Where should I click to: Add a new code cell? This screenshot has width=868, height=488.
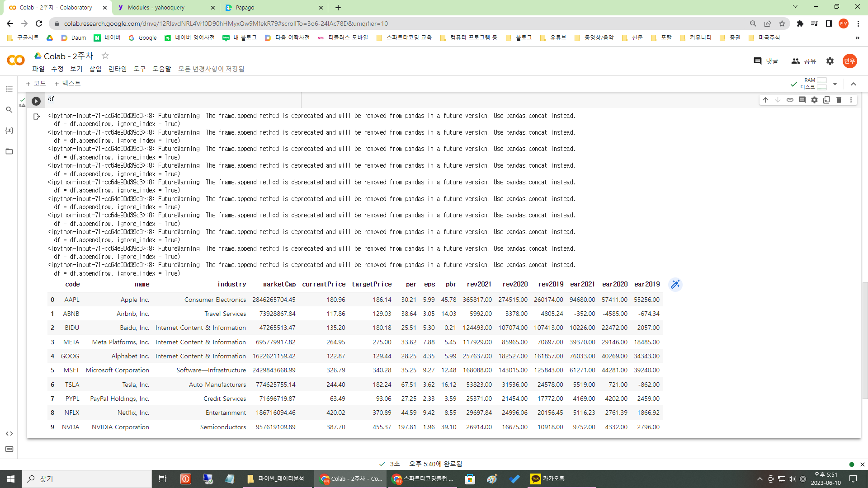tap(36, 83)
